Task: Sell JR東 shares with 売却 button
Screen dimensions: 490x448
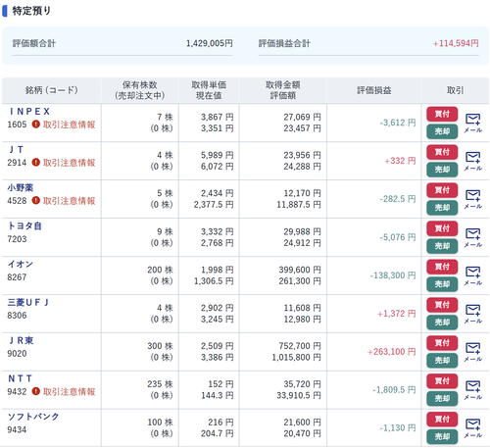Action: coord(442,360)
